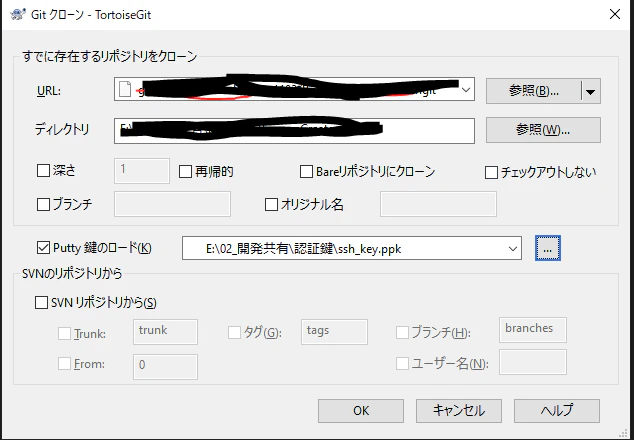Click the branch name input field
Image resolution: width=634 pixels, height=440 pixels.
coord(172,204)
